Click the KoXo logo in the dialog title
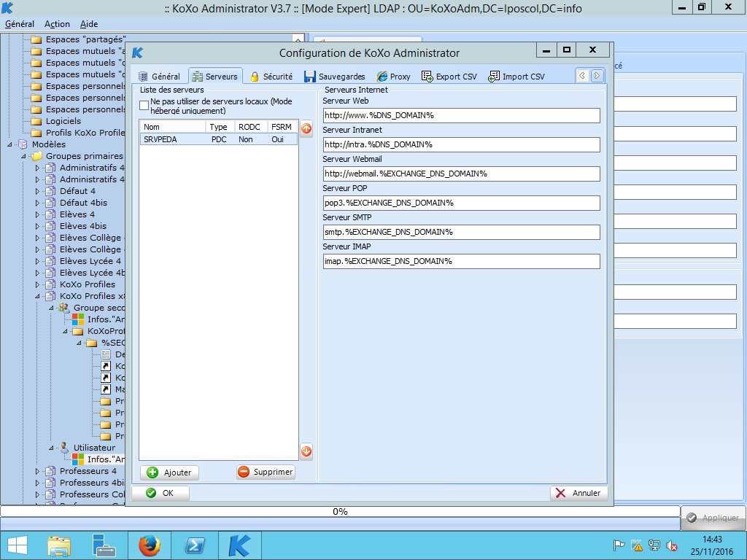 [138, 52]
